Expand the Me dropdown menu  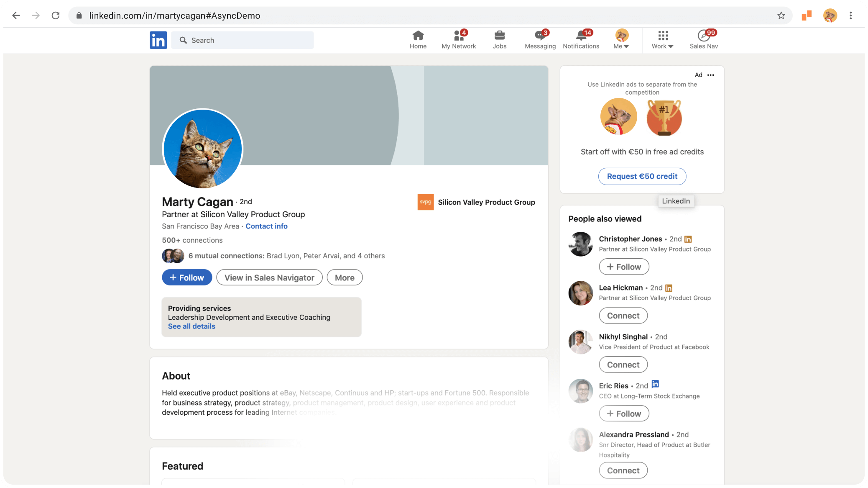[621, 40]
